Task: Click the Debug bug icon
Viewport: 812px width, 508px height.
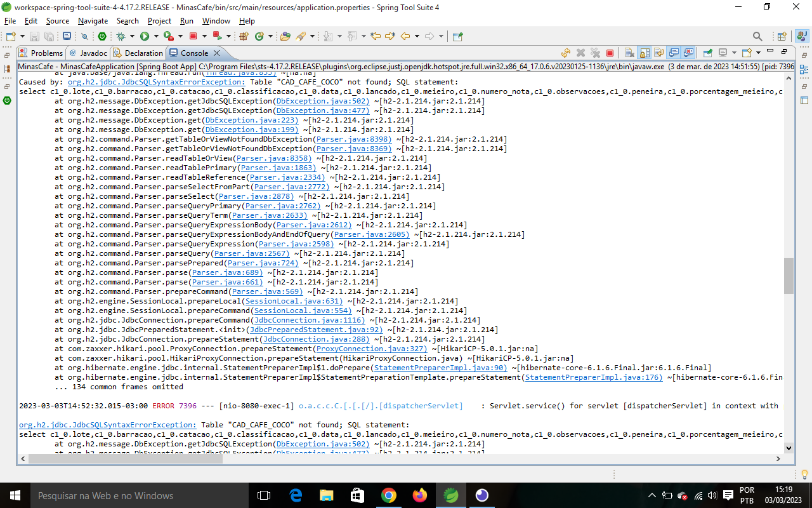Action: [120, 36]
